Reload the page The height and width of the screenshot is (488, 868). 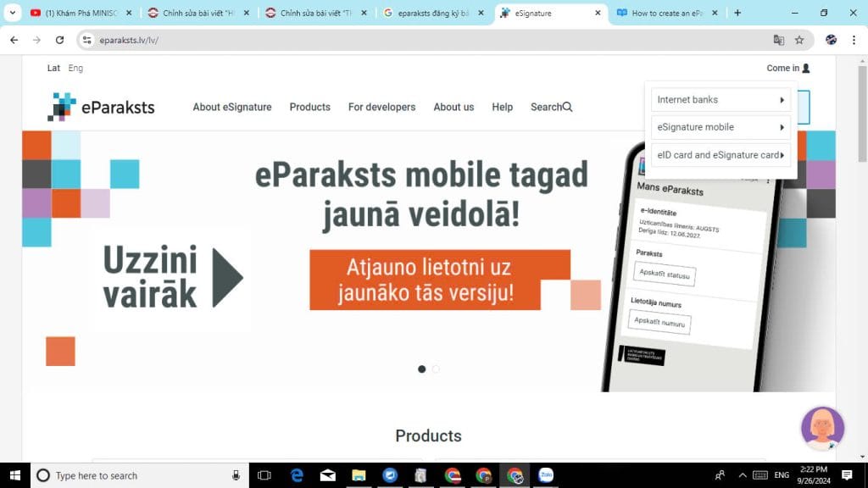tap(59, 40)
